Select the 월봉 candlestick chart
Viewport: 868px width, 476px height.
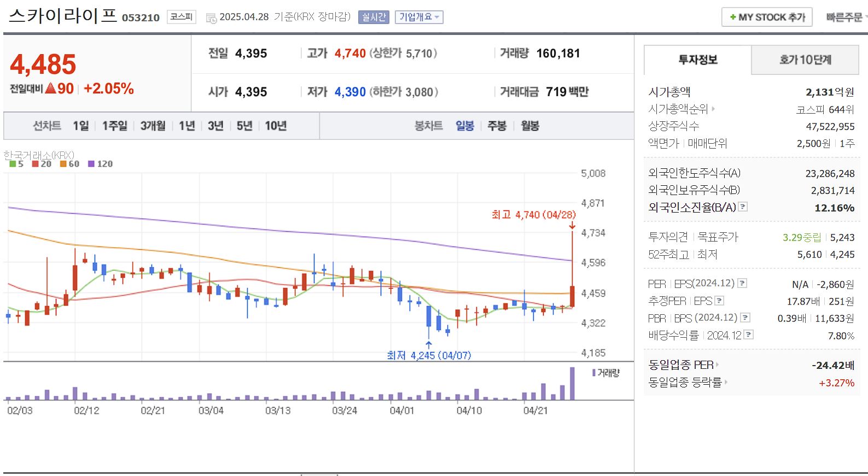530,126
